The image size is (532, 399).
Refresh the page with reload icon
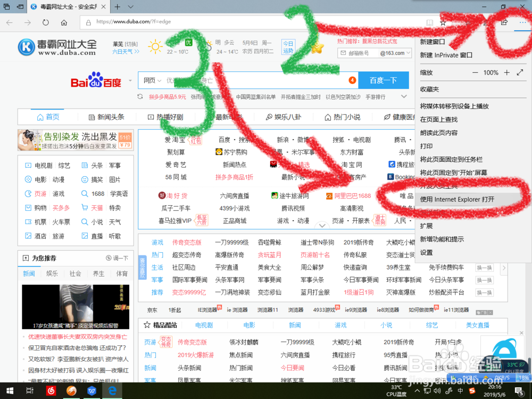pyautogui.click(x=45, y=22)
